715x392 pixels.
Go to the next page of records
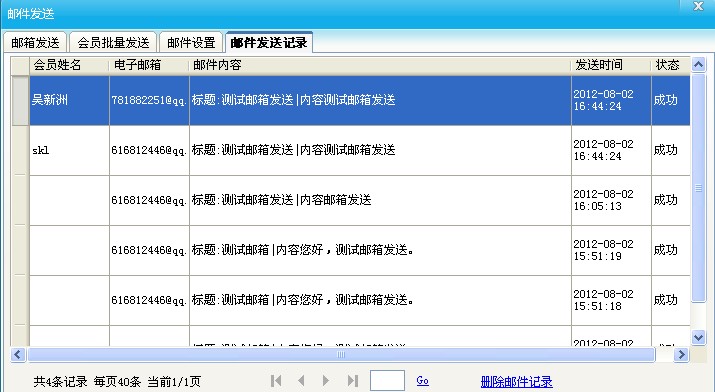(326, 381)
